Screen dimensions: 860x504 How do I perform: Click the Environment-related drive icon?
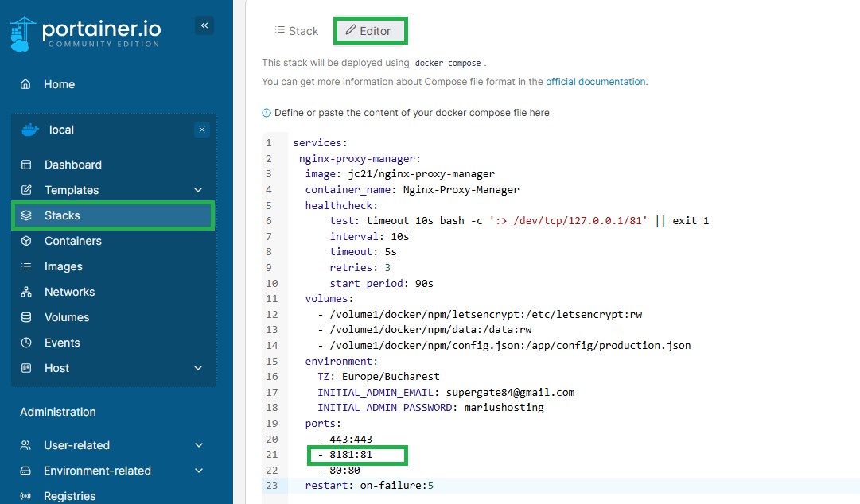coord(25,471)
